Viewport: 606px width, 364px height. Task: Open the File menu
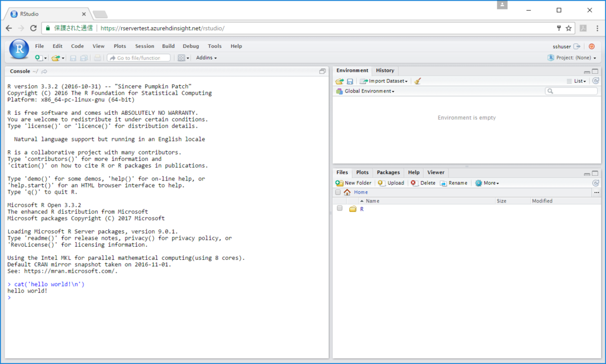point(40,46)
